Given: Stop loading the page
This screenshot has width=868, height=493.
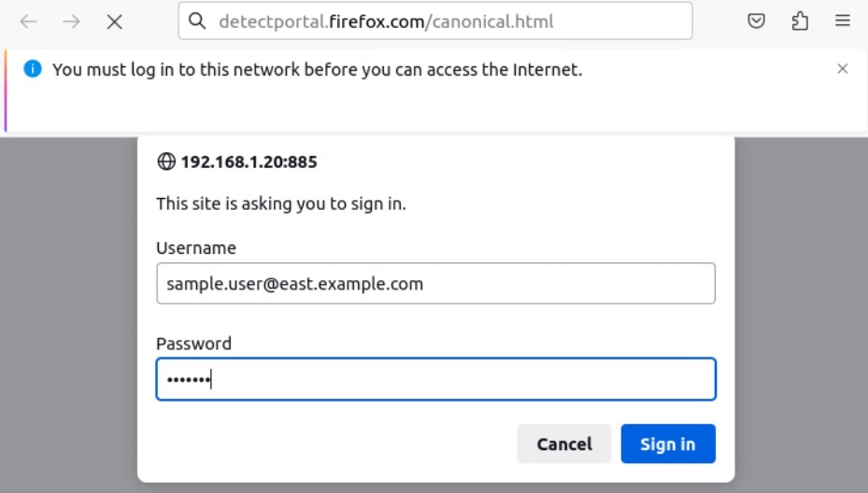Looking at the screenshot, I should [115, 21].
